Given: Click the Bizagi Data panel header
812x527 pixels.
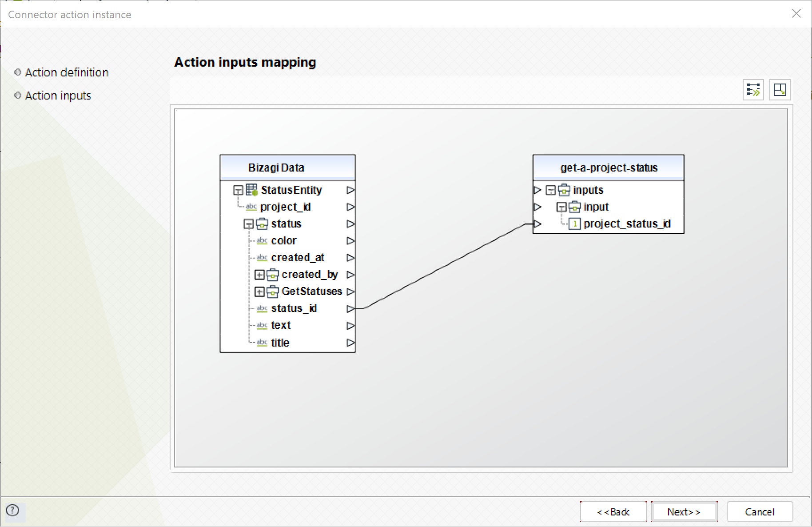Looking at the screenshot, I should [x=288, y=168].
